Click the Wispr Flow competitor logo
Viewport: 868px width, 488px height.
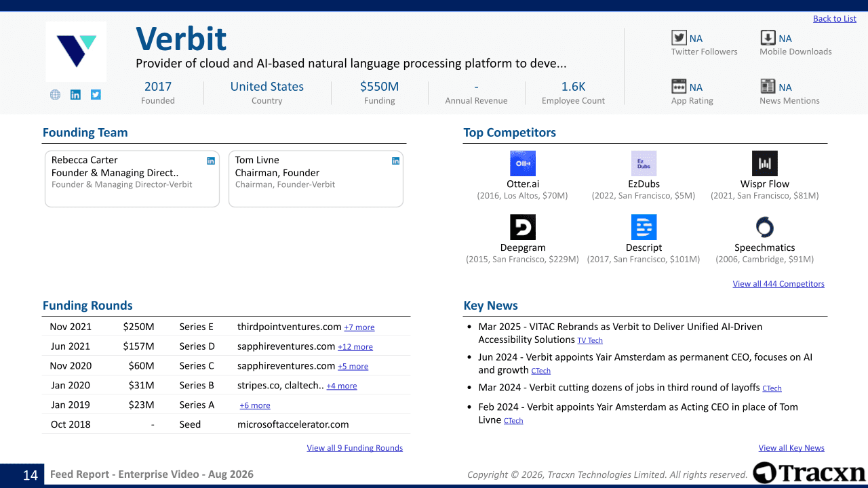pos(765,163)
